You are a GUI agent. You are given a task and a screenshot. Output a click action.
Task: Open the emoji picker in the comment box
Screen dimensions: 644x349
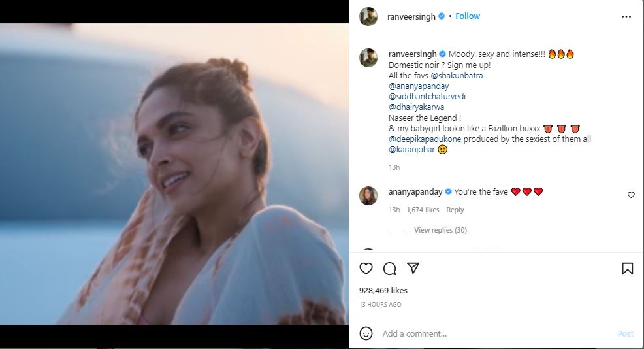click(366, 333)
